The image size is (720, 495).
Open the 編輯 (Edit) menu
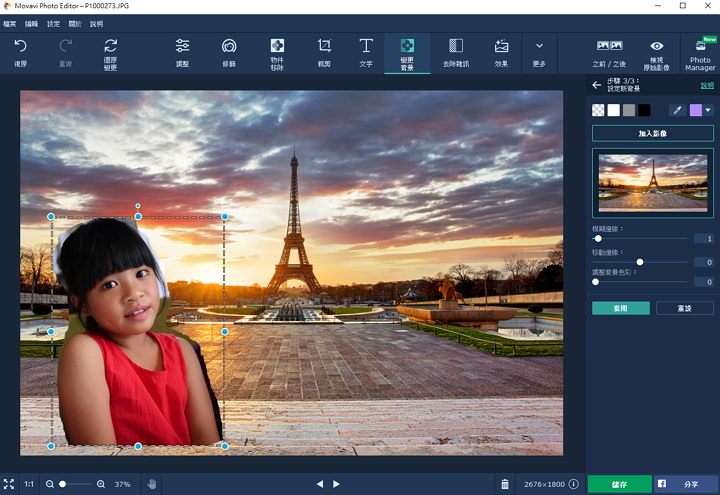click(31, 24)
